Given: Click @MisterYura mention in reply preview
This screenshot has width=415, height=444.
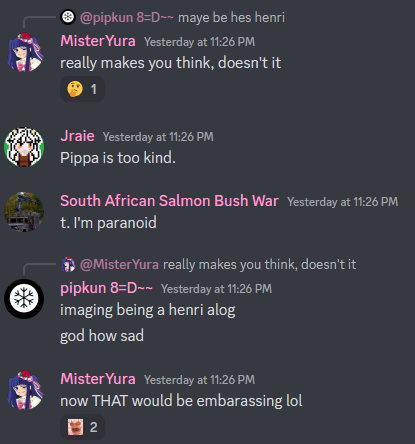Looking at the screenshot, I should pos(119,264).
